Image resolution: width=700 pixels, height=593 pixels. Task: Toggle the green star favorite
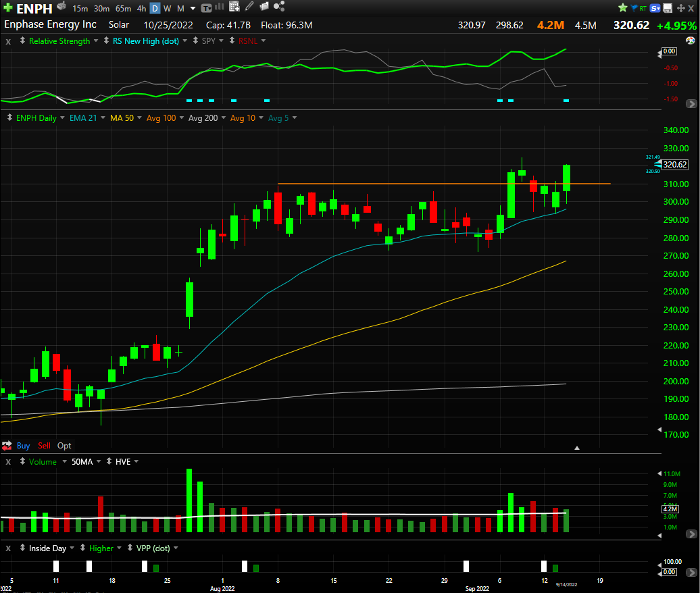point(623,7)
